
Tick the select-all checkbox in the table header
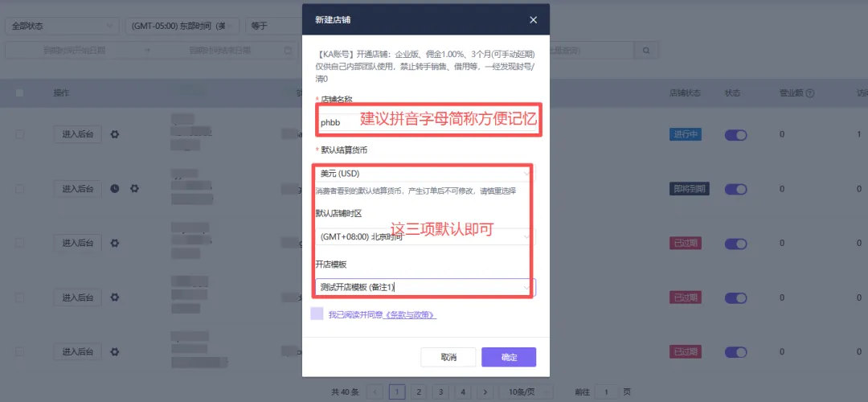pyautogui.click(x=19, y=93)
